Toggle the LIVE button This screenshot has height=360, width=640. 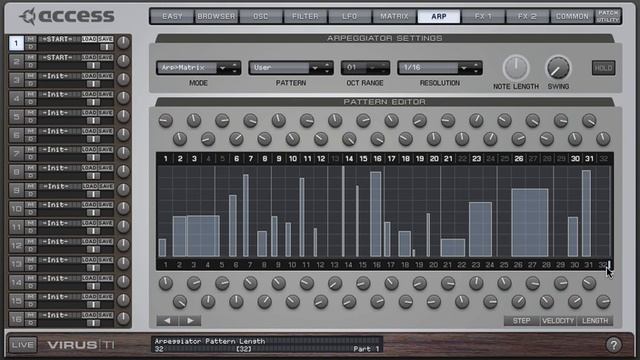[23, 345]
